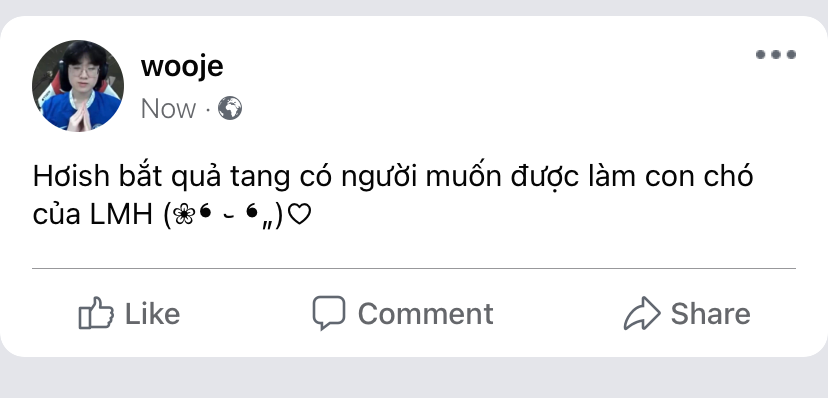
Task: Click the divider line above action buttons
Action: pos(413,268)
